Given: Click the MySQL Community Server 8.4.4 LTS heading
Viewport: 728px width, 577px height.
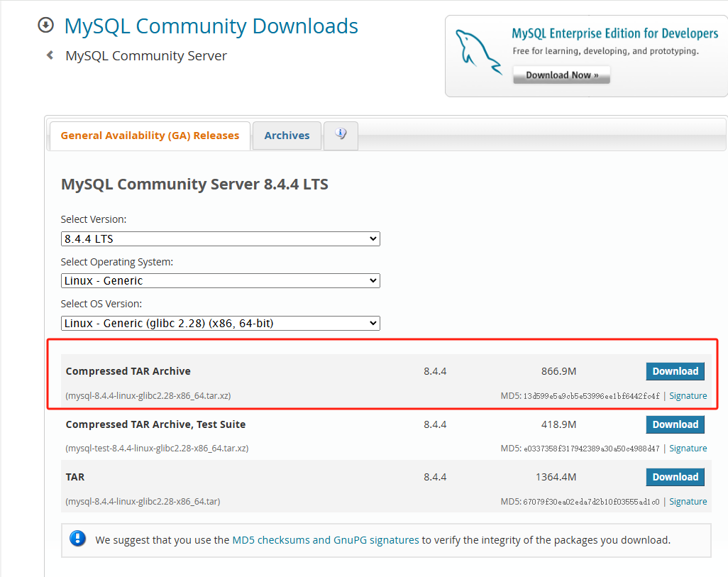Looking at the screenshot, I should (x=194, y=185).
